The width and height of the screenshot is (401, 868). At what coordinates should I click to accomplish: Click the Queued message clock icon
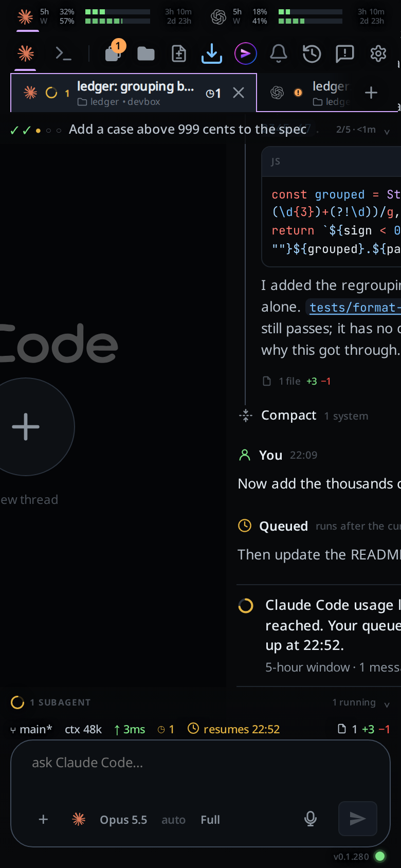(x=245, y=526)
